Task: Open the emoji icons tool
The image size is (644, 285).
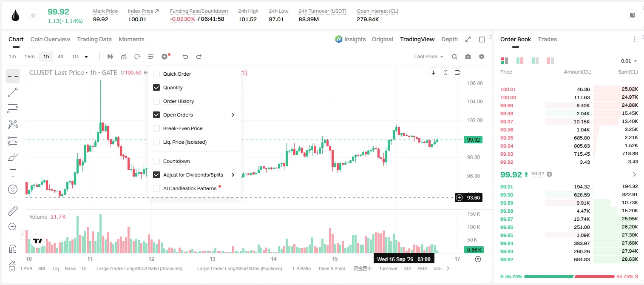Action: (13, 189)
